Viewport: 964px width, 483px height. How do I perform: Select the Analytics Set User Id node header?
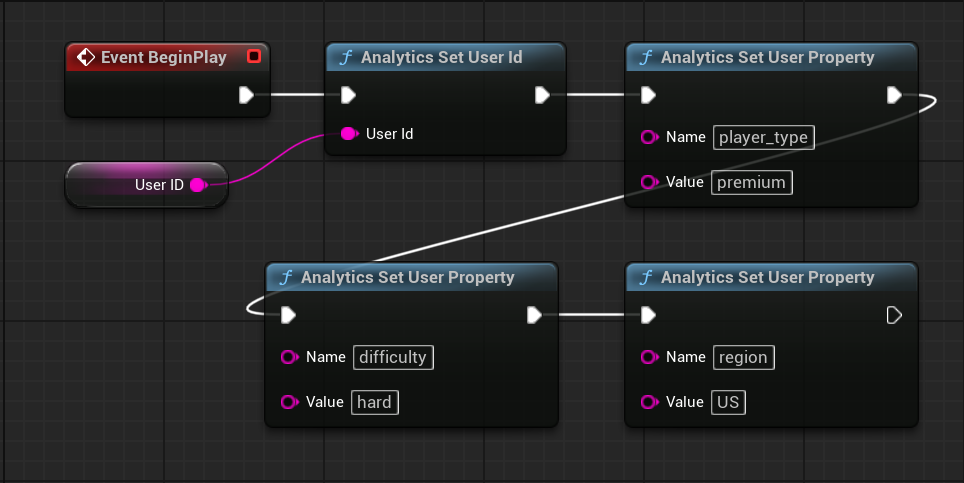coord(441,58)
